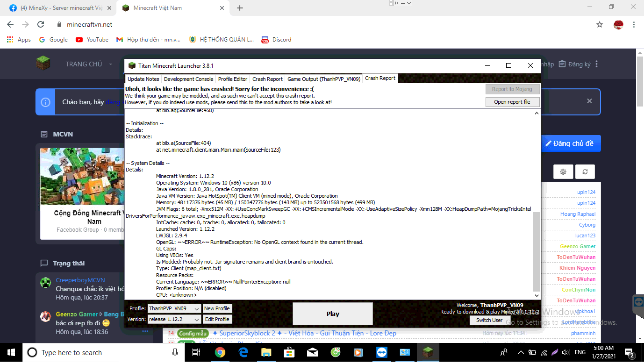Click the Minecraft forum logo block

(43, 63)
